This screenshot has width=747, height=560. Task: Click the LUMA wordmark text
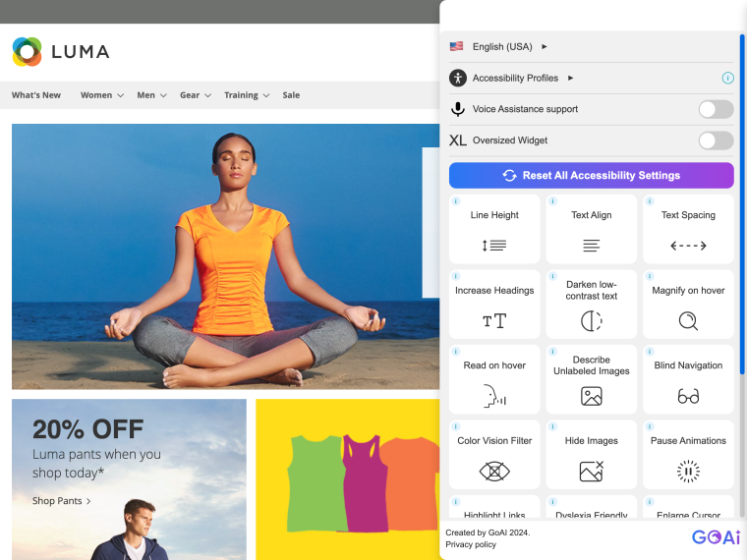coord(81,51)
